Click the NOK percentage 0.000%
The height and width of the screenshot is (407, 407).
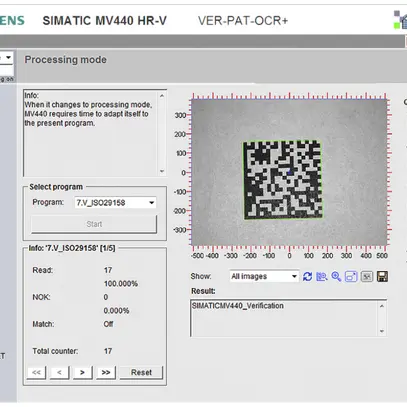116,311
